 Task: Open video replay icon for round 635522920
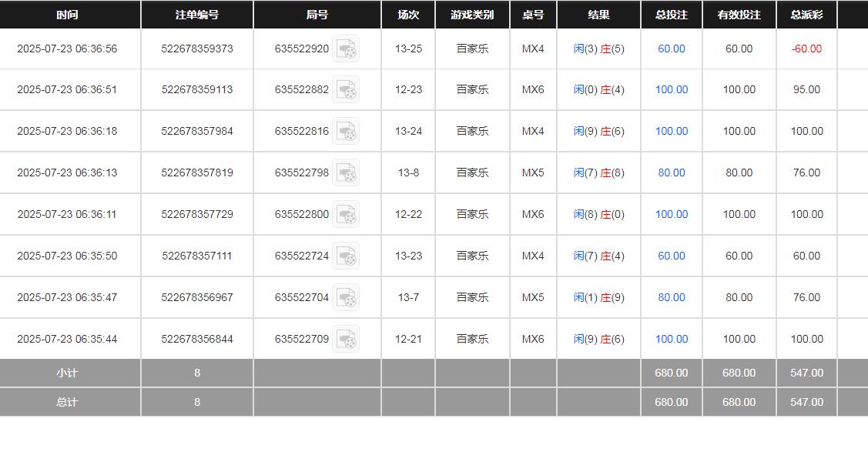(346, 49)
